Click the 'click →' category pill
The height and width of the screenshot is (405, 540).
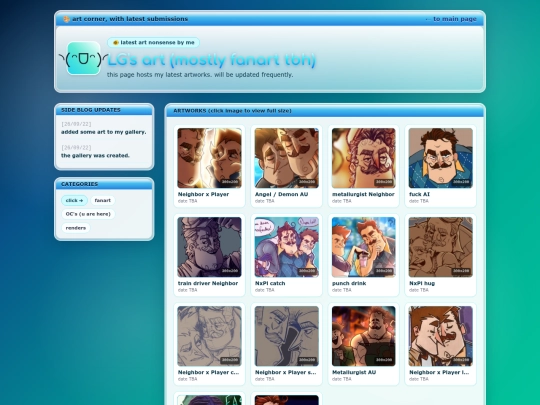point(74,200)
